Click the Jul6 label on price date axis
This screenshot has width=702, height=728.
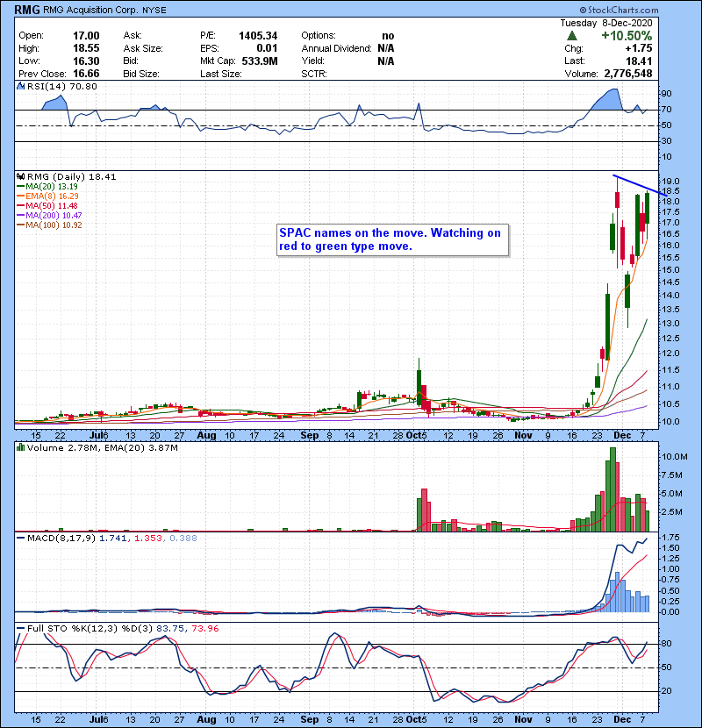coord(99,436)
